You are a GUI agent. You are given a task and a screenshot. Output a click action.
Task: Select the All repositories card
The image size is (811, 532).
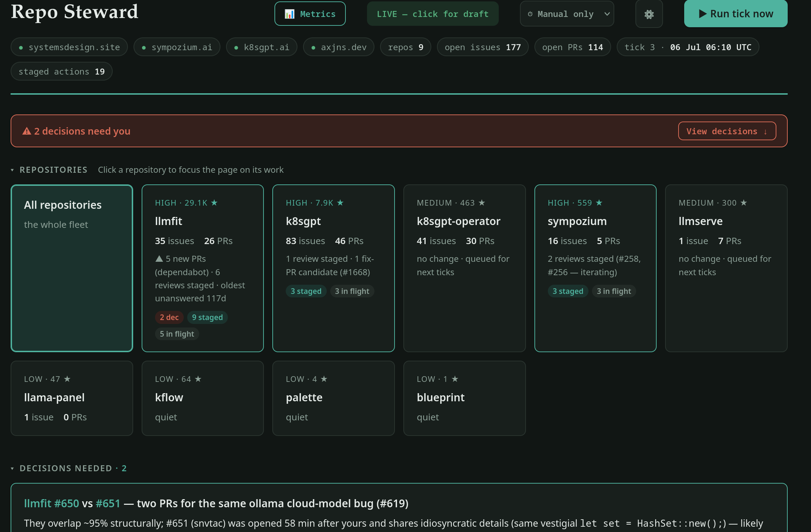(72, 268)
